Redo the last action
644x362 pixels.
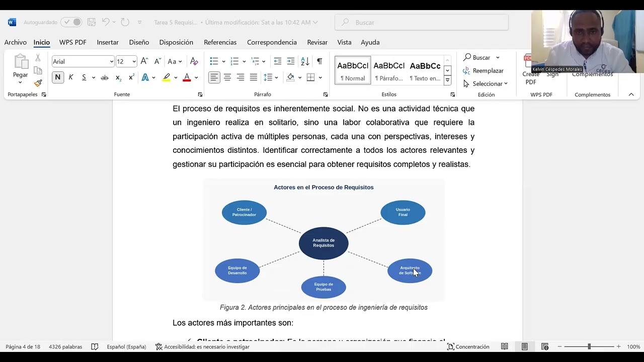pos(125,22)
